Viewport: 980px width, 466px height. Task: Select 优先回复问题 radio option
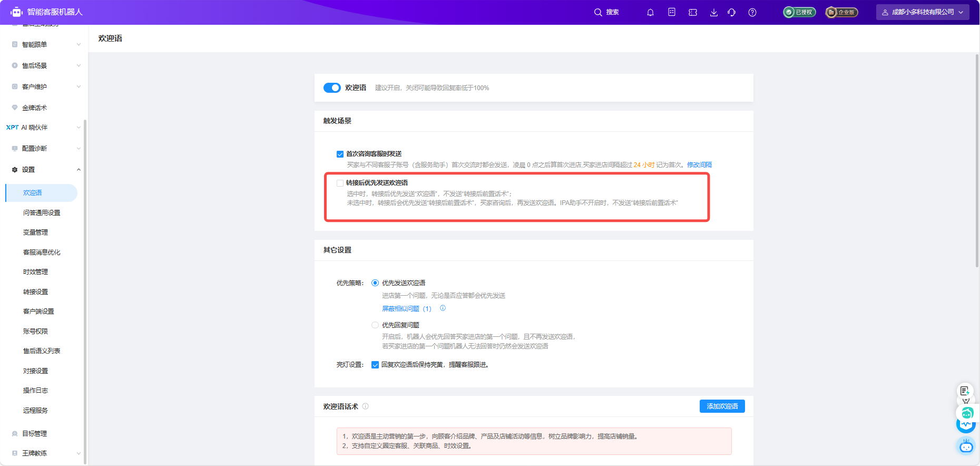click(x=375, y=325)
